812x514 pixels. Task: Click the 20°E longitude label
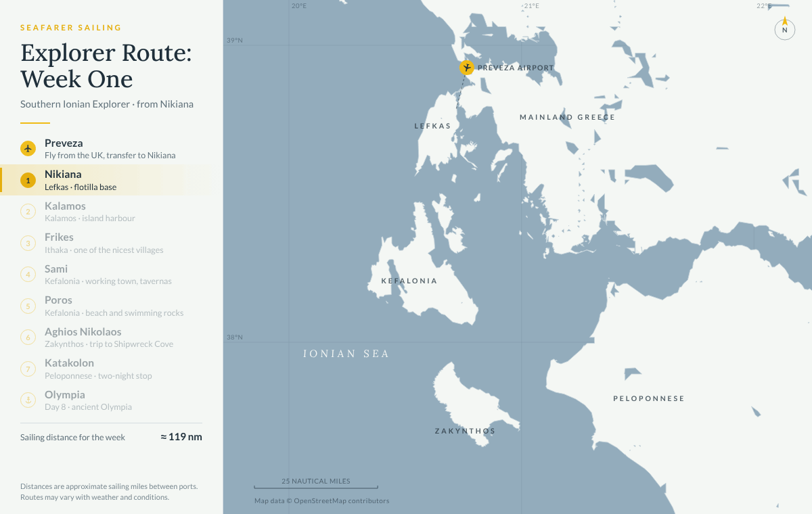(299, 5)
